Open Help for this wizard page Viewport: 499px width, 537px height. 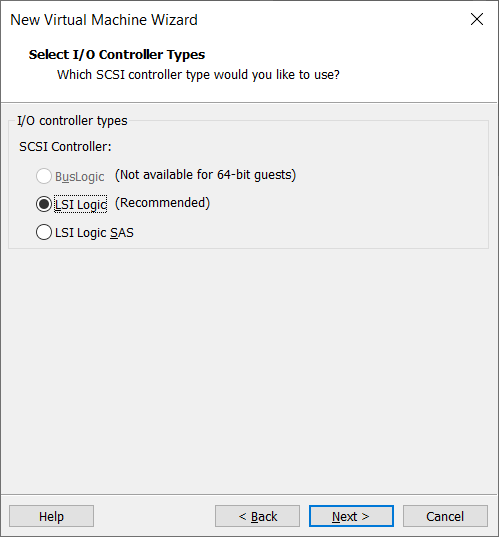click(51, 516)
